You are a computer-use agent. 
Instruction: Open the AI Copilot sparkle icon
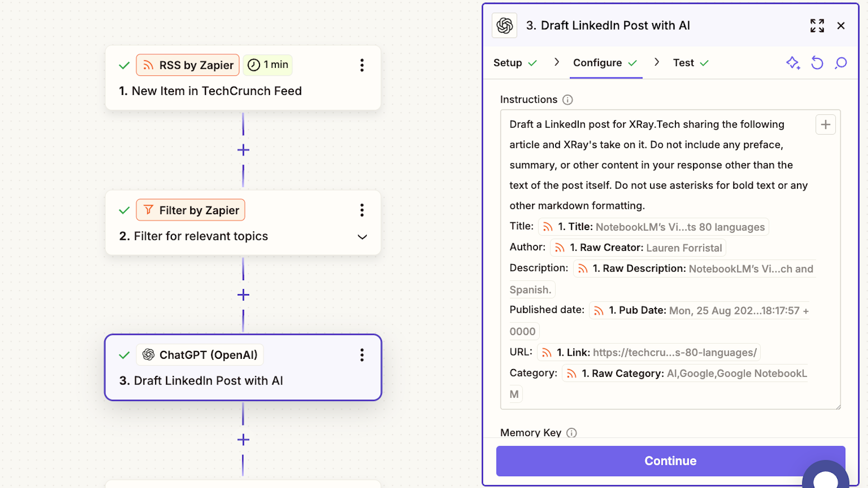pyautogui.click(x=793, y=63)
